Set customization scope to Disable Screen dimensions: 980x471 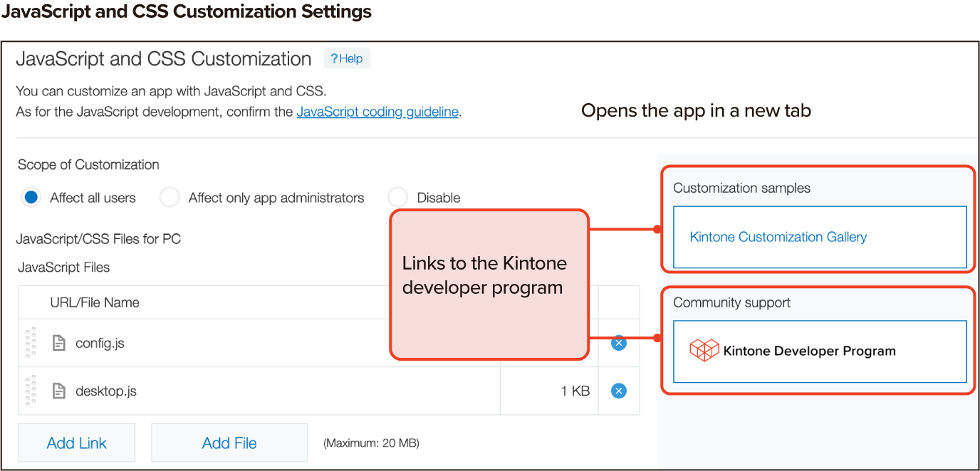(x=398, y=198)
